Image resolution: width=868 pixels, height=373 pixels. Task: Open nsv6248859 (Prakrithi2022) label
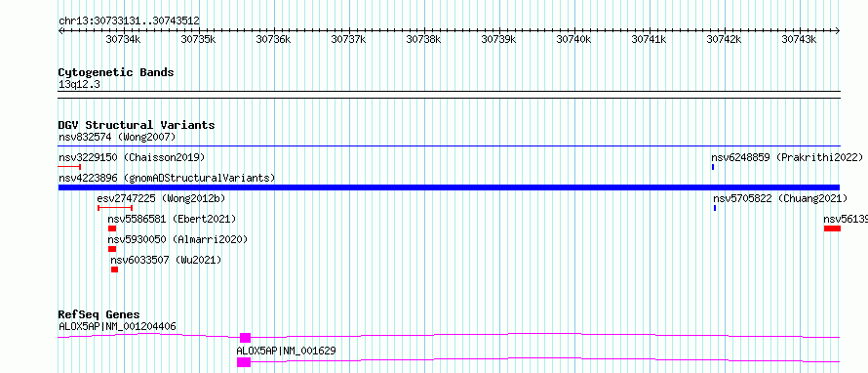tap(787, 157)
